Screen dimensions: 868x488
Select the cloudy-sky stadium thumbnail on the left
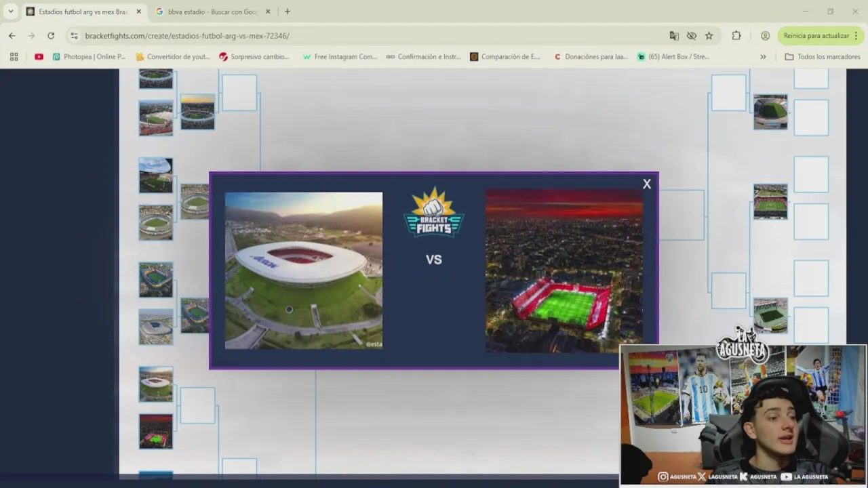pyautogui.click(x=156, y=175)
